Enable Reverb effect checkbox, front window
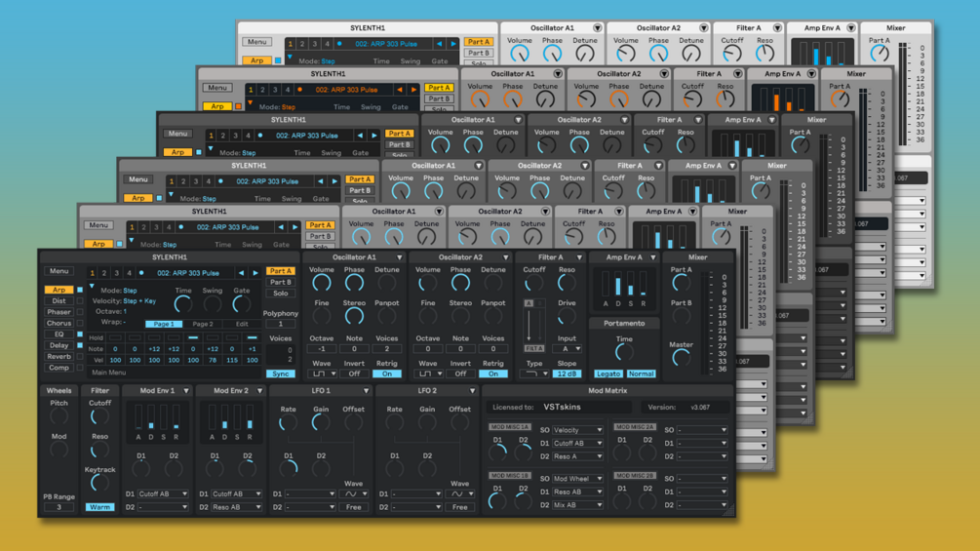980x551 pixels. click(x=80, y=356)
